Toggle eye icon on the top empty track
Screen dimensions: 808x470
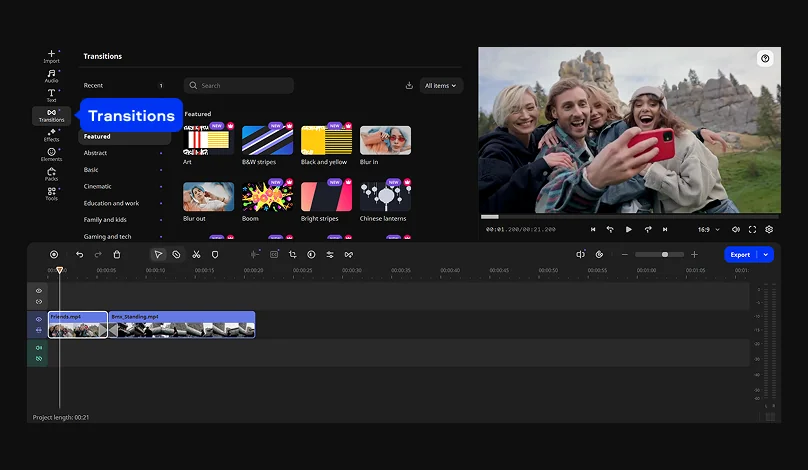[39, 291]
